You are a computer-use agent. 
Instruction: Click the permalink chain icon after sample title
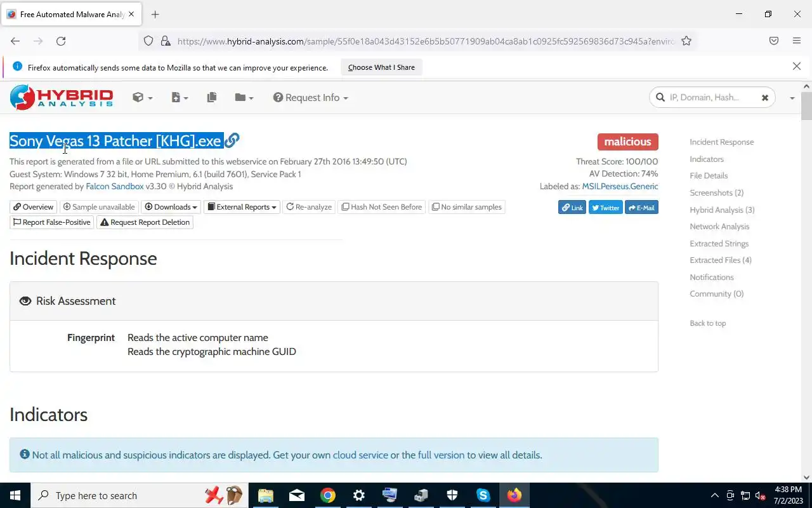click(232, 140)
